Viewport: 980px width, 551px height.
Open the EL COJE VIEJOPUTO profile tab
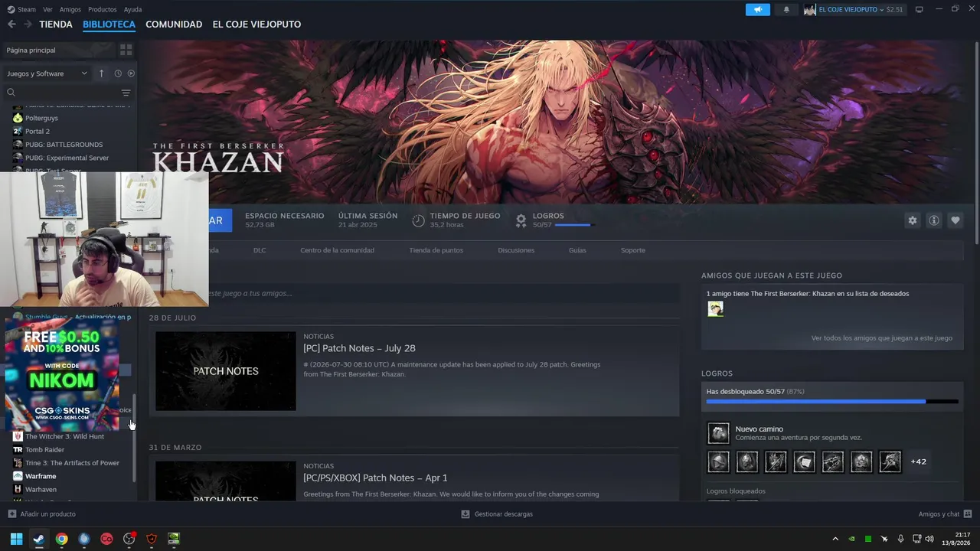point(256,24)
